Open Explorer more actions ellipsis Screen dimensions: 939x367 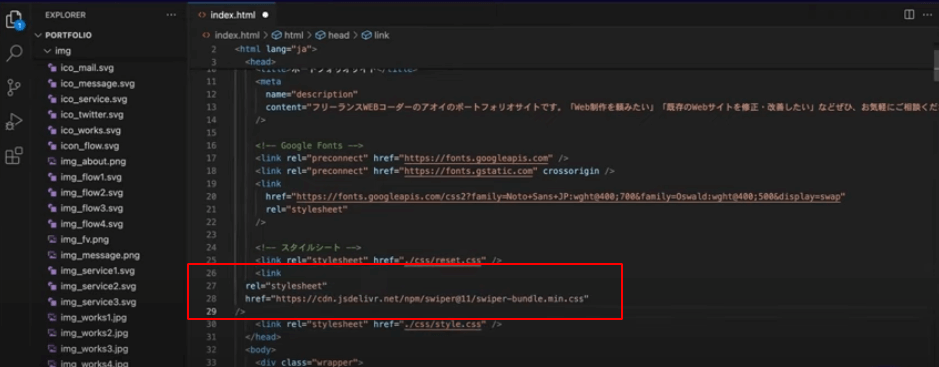tap(171, 15)
